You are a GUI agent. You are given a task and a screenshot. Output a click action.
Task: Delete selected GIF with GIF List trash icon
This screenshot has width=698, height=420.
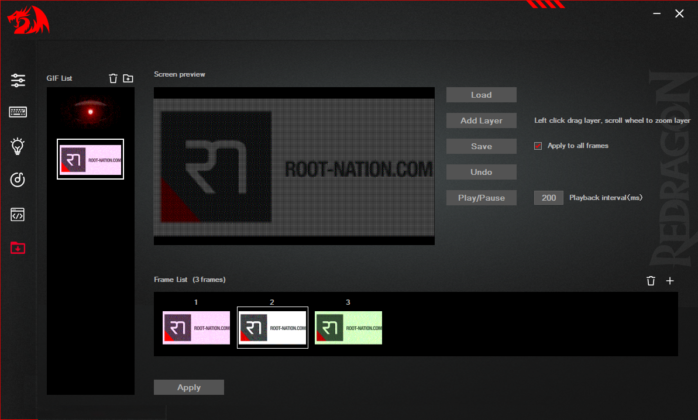pos(113,78)
